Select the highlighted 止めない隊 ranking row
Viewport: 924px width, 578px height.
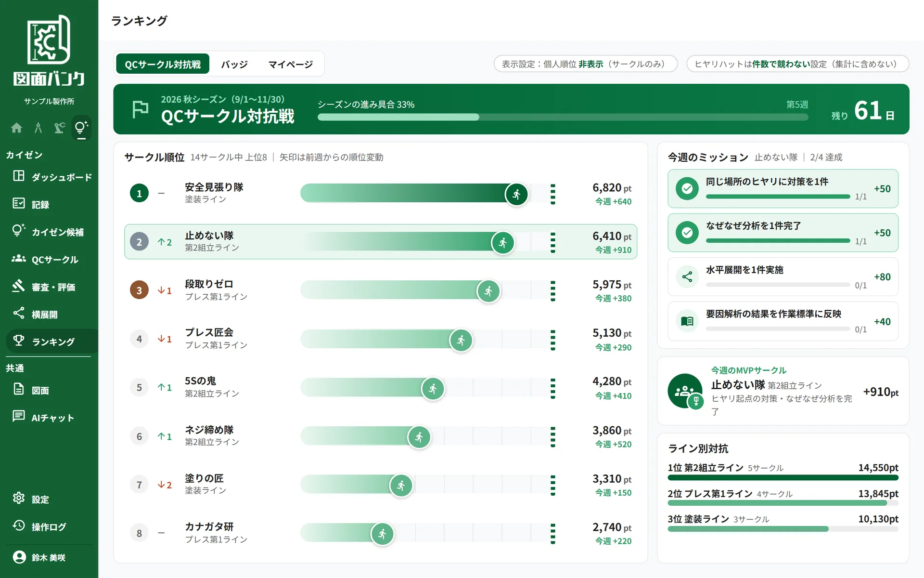[x=381, y=242]
